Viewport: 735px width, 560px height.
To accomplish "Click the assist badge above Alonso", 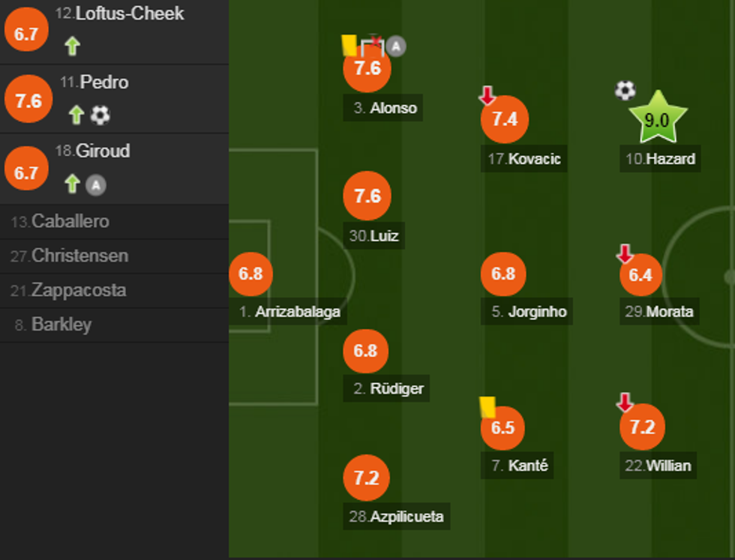I will 396,46.
